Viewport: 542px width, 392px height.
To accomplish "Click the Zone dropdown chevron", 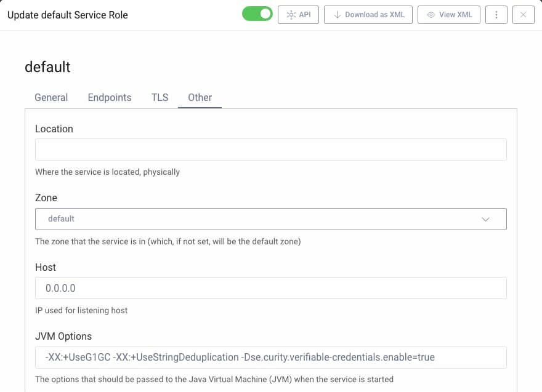I will pyautogui.click(x=486, y=218).
